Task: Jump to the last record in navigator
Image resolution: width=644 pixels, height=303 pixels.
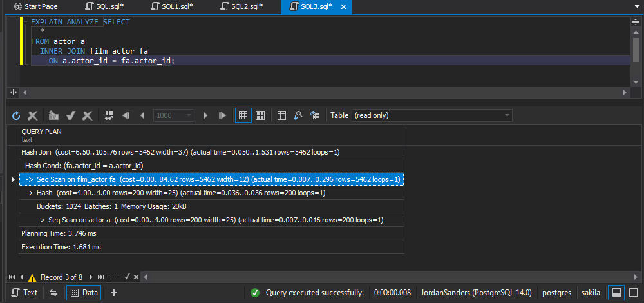Action: (101, 277)
